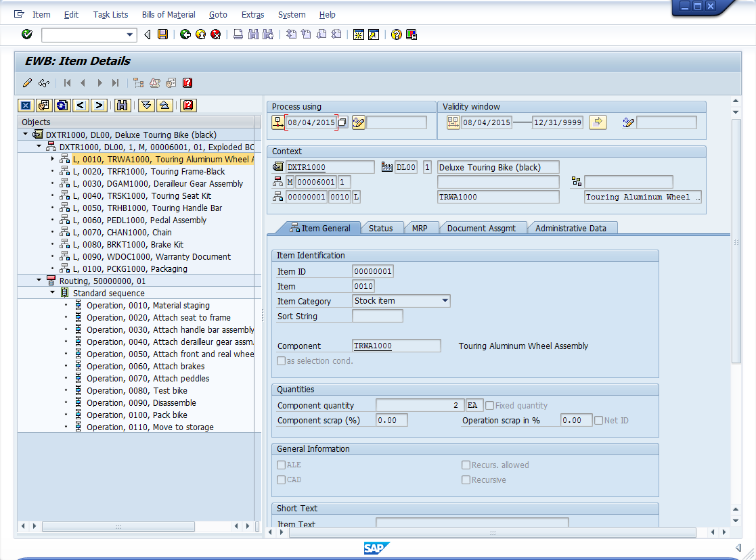Toggle the 'as selection cond.' checkbox

coord(281,361)
